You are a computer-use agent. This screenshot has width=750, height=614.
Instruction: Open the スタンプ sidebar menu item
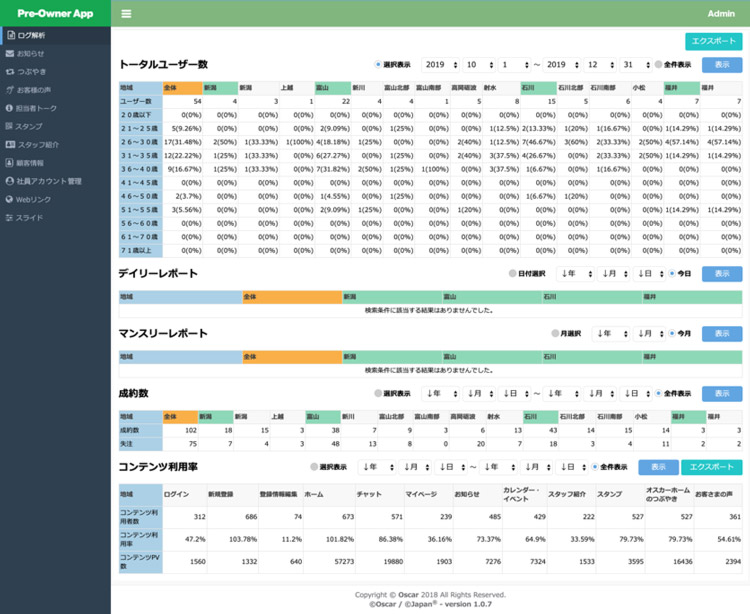pos(55,126)
